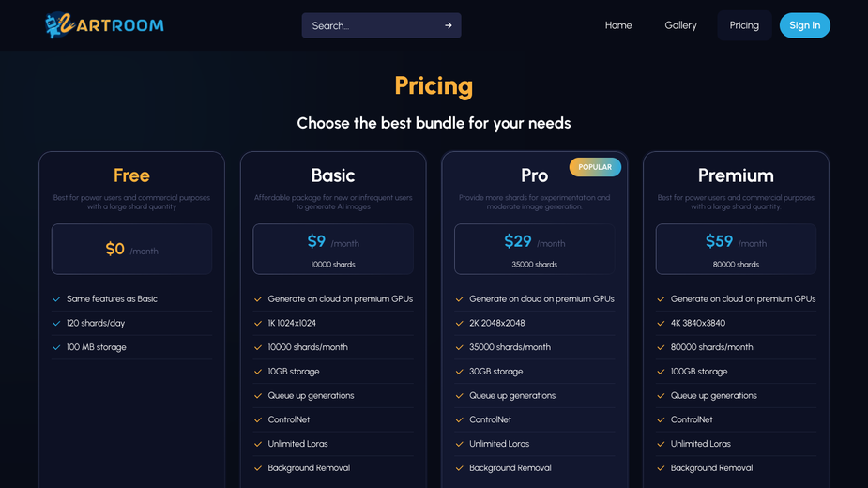Click checkmark beside Same features as Basic

point(56,299)
